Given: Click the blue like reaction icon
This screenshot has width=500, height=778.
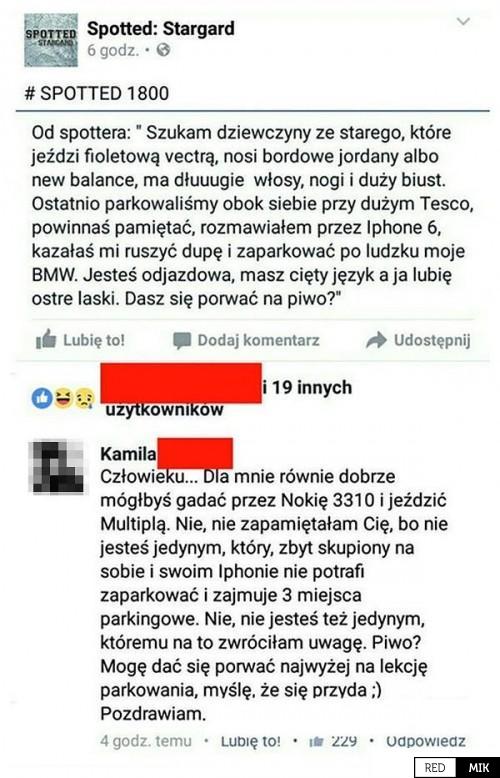Looking at the screenshot, I should [42, 398].
